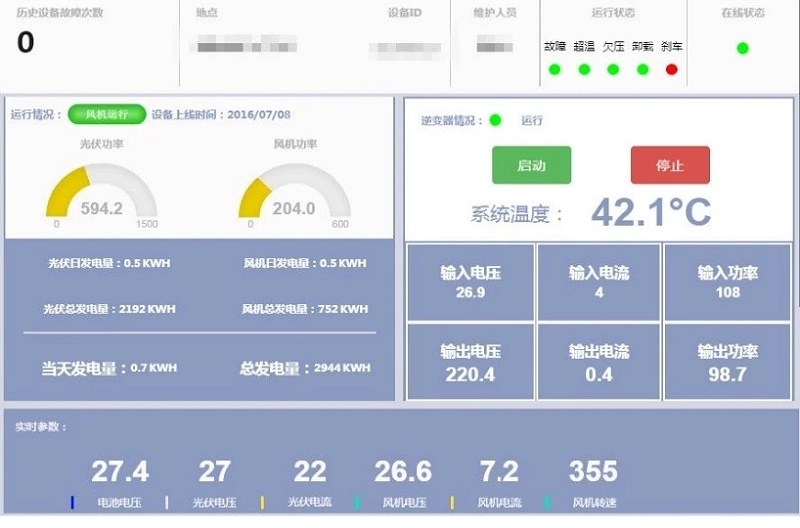Click the 风机电流 value 7.2
Viewport: 800px width, 528px height.
499,471
